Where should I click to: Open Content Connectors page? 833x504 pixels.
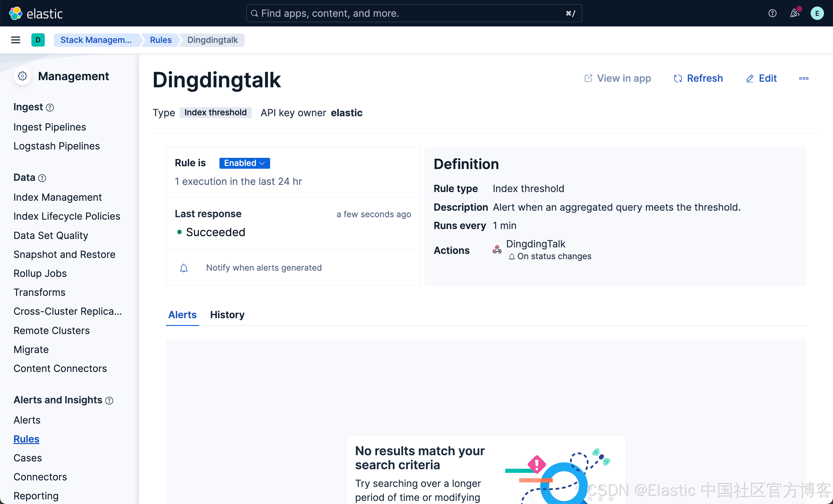click(x=60, y=369)
